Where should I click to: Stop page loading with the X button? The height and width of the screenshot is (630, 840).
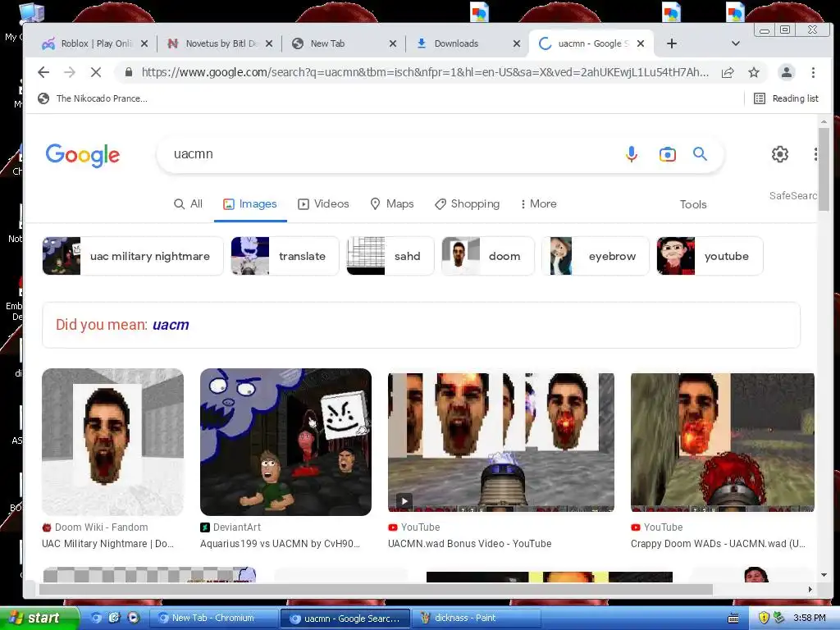point(96,72)
